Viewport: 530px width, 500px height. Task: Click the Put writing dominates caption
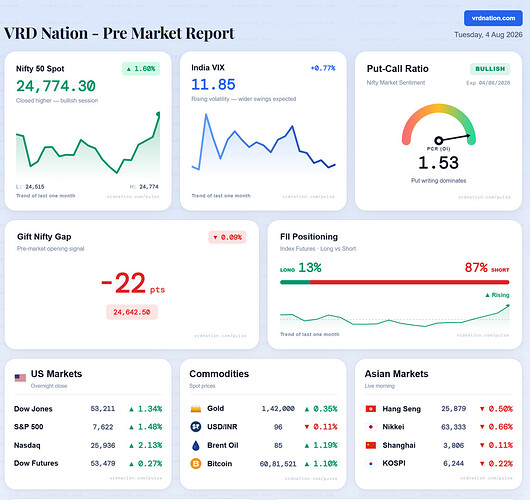click(x=438, y=181)
